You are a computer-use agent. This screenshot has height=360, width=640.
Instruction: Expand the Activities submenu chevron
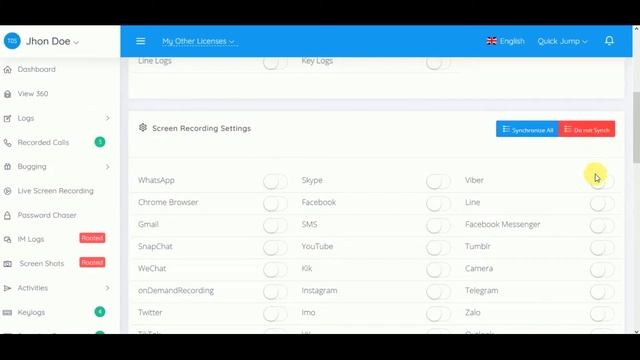107,288
